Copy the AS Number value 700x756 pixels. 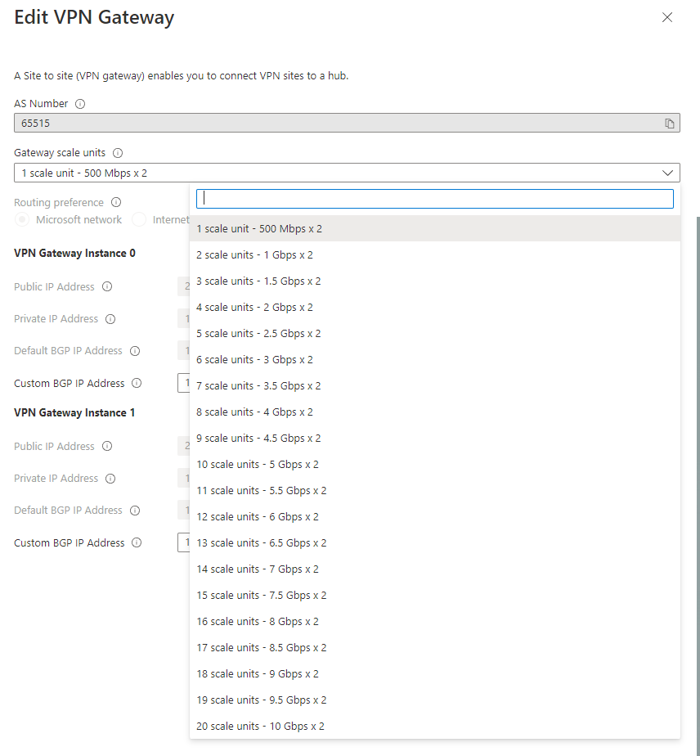click(x=669, y=124)
